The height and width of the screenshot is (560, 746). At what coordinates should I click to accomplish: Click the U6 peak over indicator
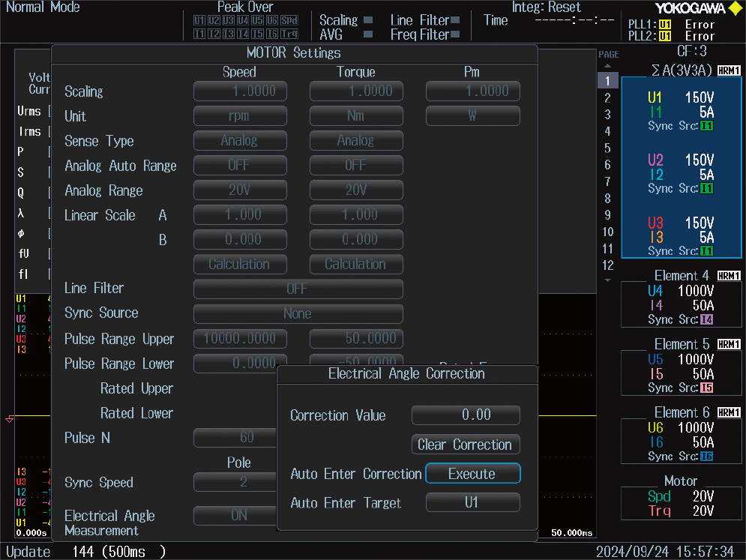click(x=272, y=20)
